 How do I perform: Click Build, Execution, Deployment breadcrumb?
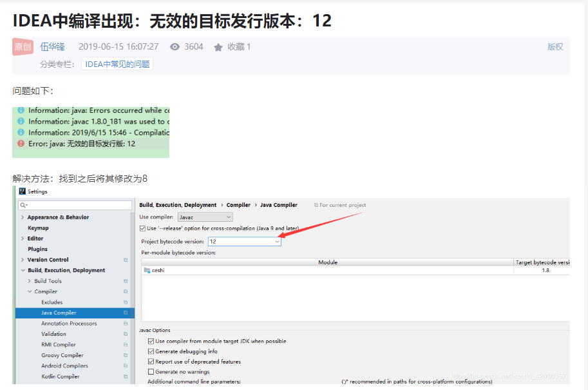click(x=178, y=205)
